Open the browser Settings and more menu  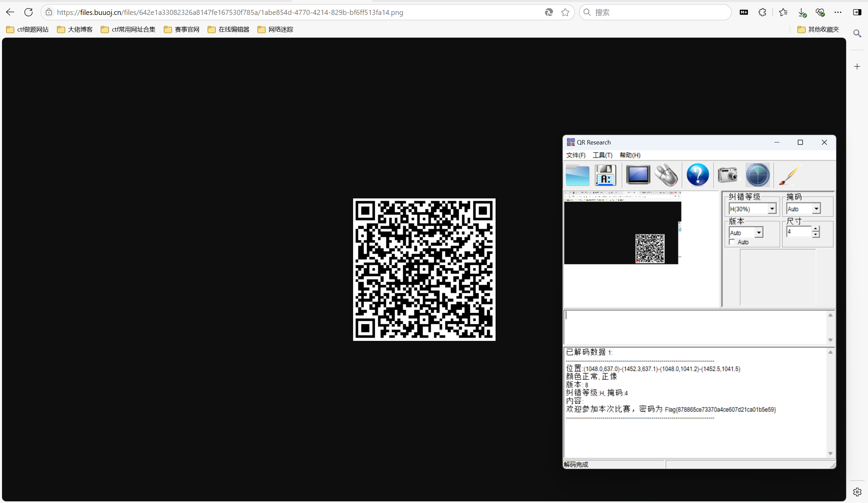[x=838, y=13]
